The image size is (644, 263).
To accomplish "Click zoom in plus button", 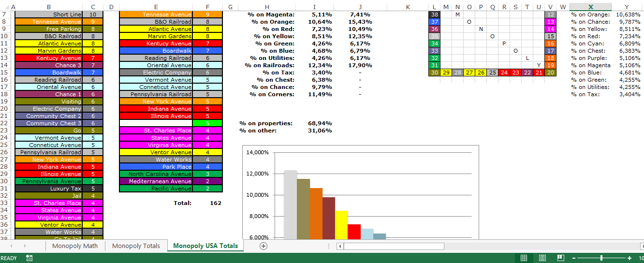I will pos(629,258).
